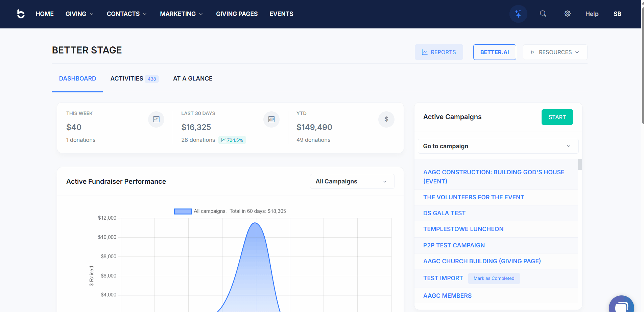The height and width of the screenshot is (312, 644).
Task: Open The Volunteers for the Event campaign
Action: tap(474, 197)
